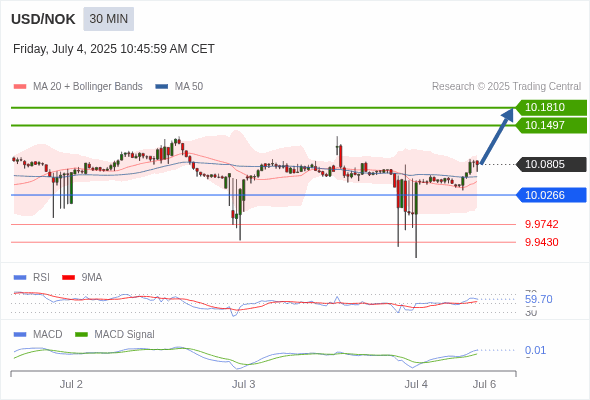This screenshot has height=400, width=590.
Task: Click the MACD legend color swatch
Action: click(20, 335)
